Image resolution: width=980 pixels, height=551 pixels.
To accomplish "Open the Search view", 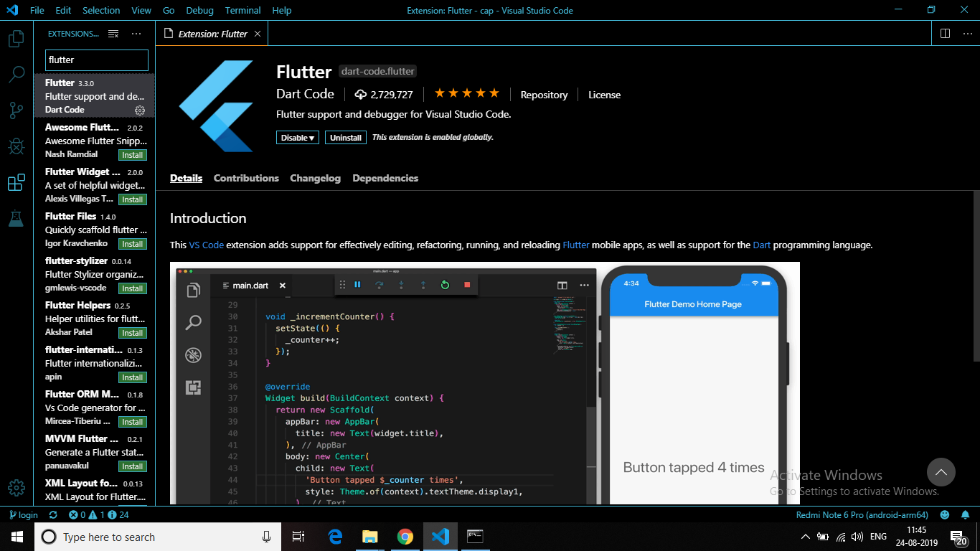I will click(16, 74).
